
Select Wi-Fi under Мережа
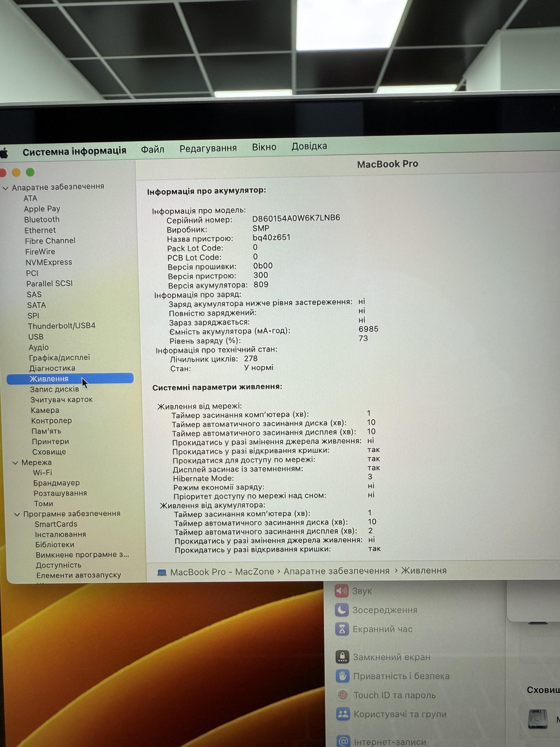coord(43,472)
